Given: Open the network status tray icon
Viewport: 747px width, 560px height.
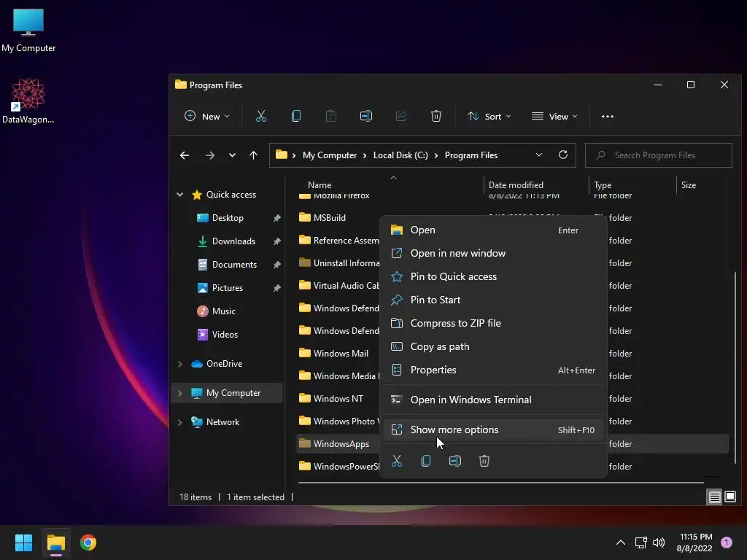Looking at the screenshot, I should pyautogui.click(x=640, y=542).
